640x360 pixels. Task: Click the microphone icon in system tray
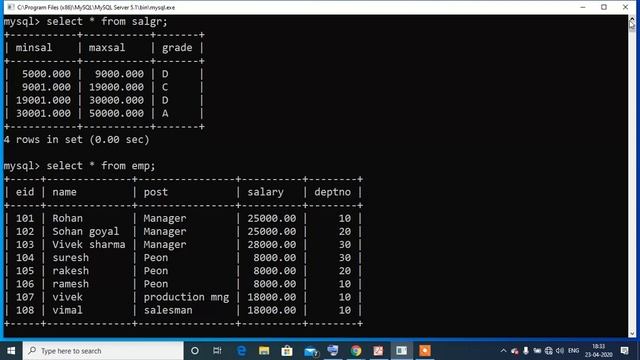526,351
